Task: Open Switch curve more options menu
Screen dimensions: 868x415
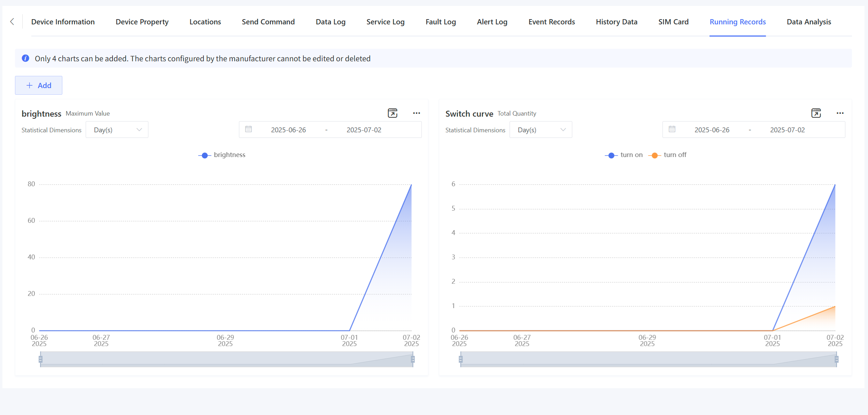Action: (840, 113)
